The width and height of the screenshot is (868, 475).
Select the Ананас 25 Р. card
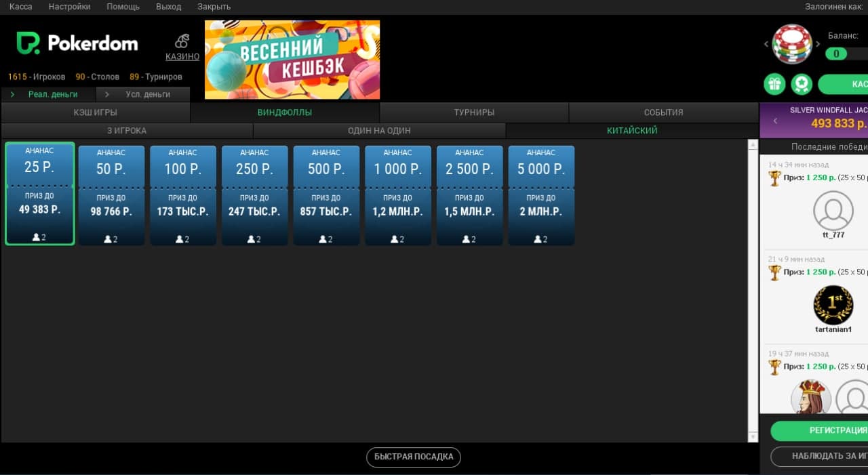pyautogui.click(x=39, y=193)
